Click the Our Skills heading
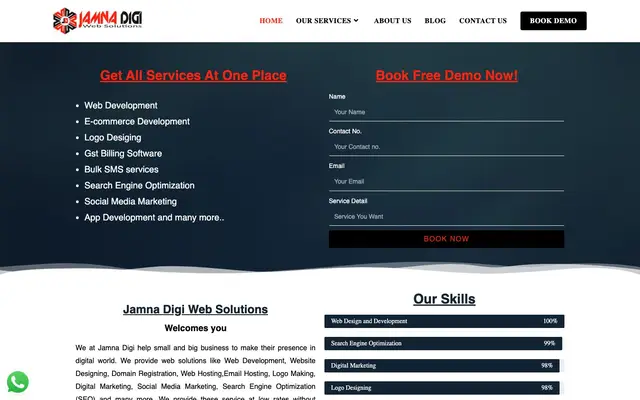The width and height of the screenshot is (640, 400). (444, 299)
